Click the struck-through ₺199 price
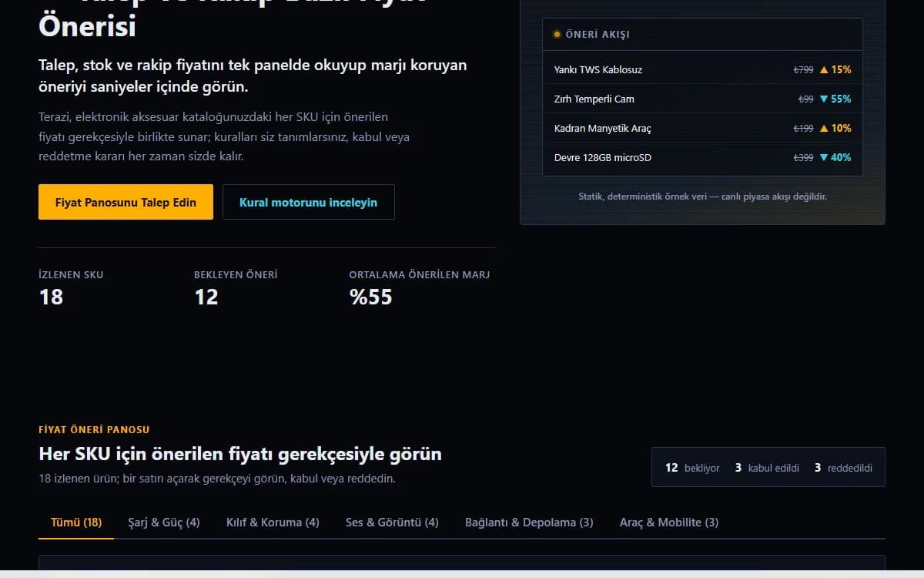Image resolution: width=924 pixels, height=578 pixels. click(803, 128)
